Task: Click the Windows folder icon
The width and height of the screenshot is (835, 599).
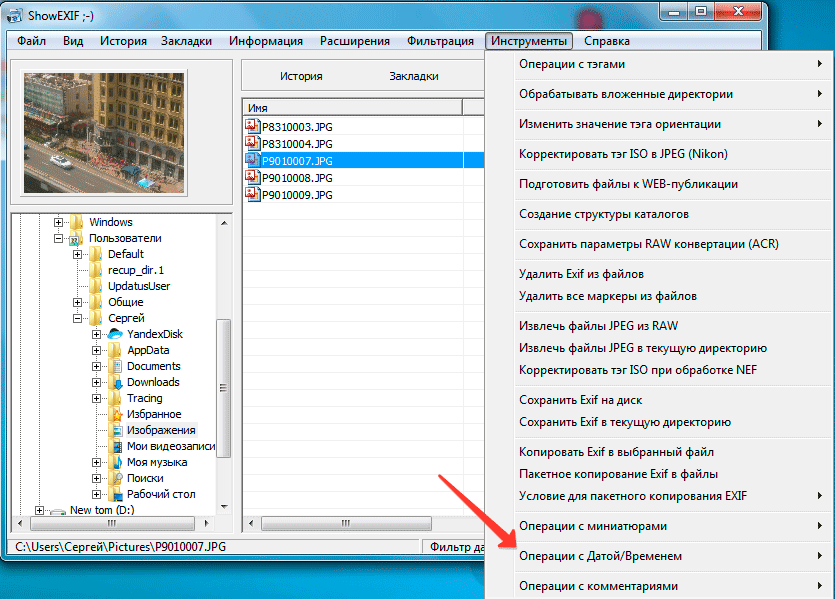Action: pos(77,222)
